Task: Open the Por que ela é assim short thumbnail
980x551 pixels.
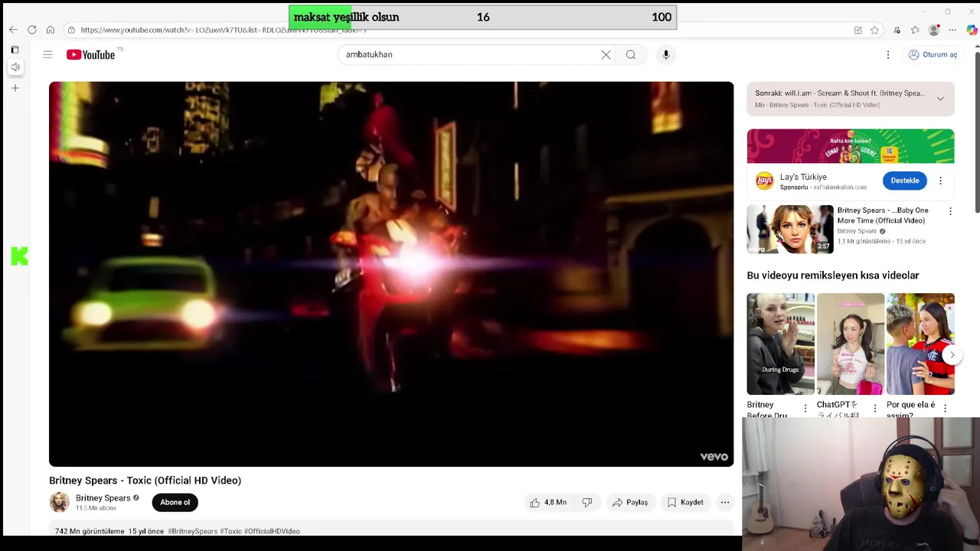Action: tap(920, 344)
